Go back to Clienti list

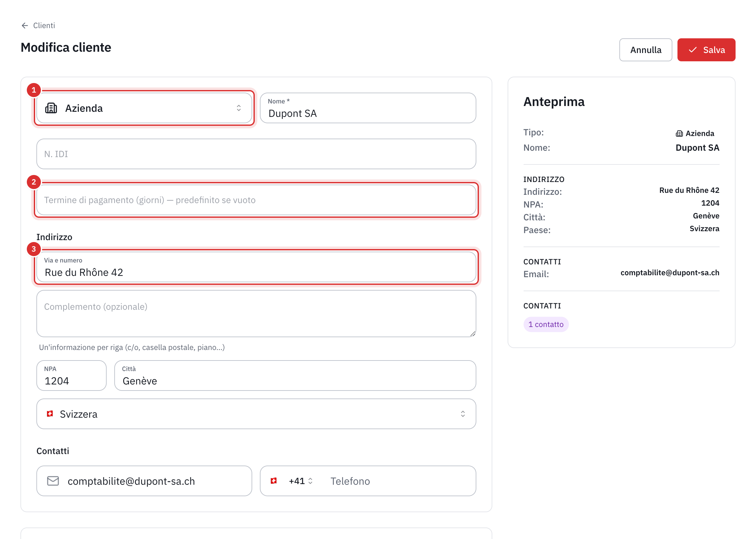pyautogui.click(x=38, y=26)
